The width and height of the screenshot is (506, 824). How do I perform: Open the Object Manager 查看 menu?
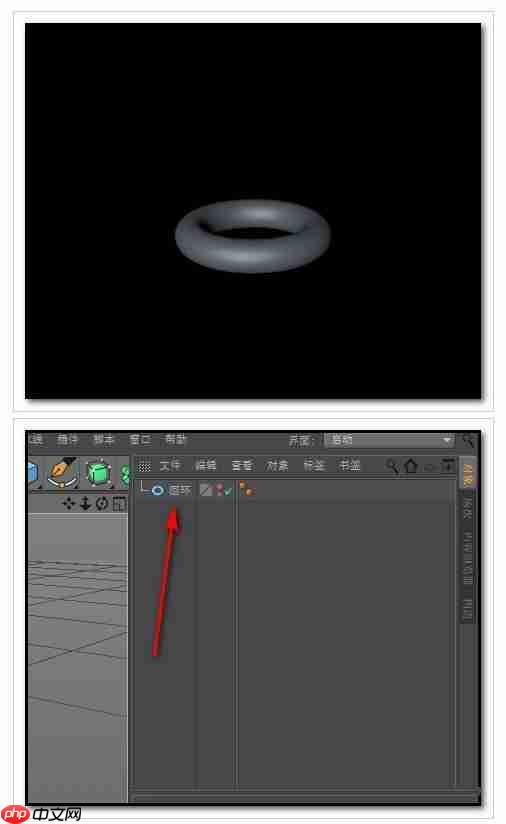[242, 466]
